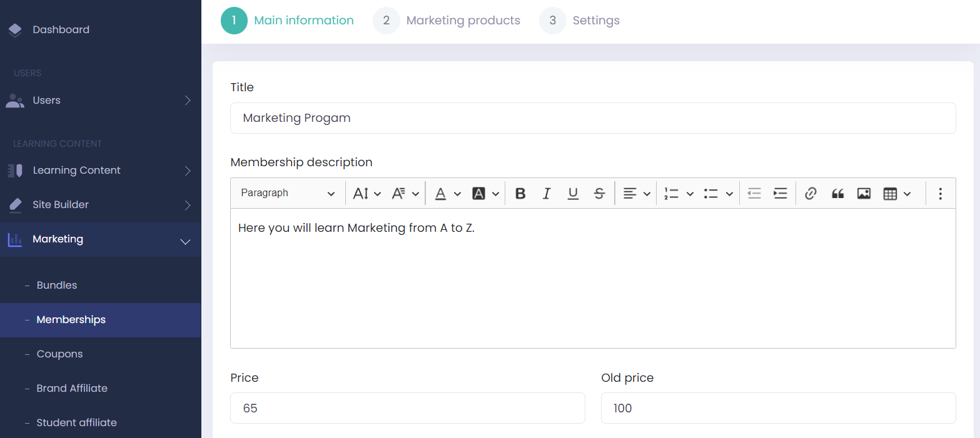Click the bulleted list icon

tap(710, 194)
